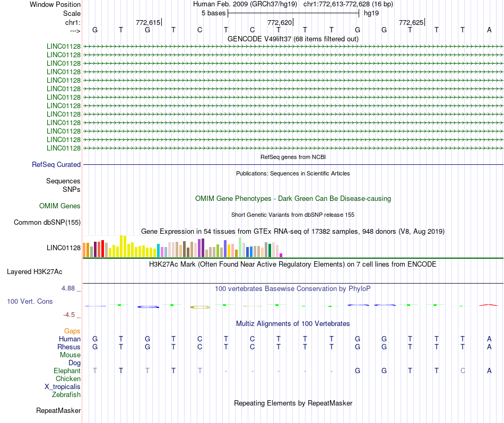This screenshot has height=423, width=504.
Task: Click the Elephant species label
Action: pos(67,371)
